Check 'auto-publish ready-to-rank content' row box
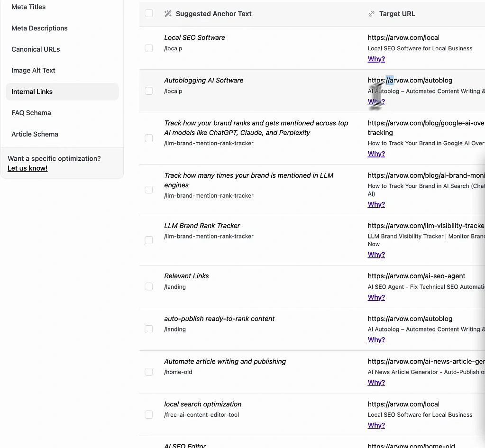This screenshot has width=485, height=448. coord(149,329)
